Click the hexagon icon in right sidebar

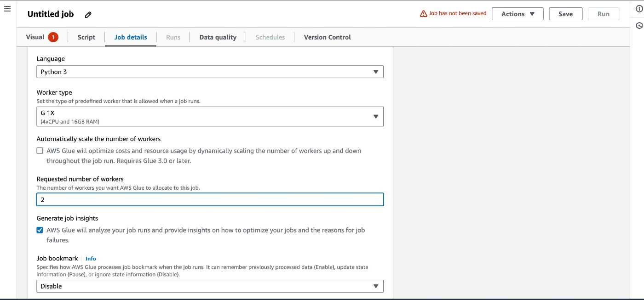(639, 26)
